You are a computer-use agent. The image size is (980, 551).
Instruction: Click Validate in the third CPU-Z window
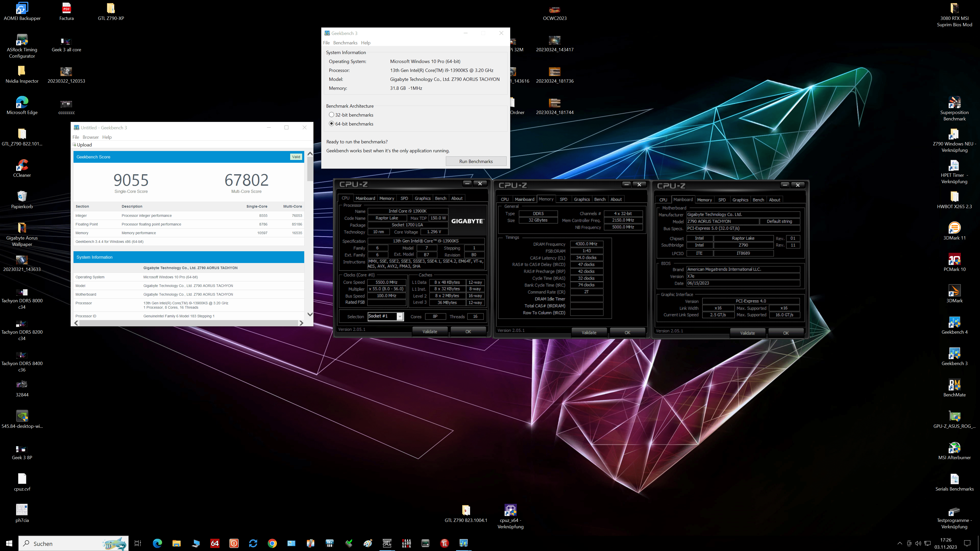click(x=747, y=333)
